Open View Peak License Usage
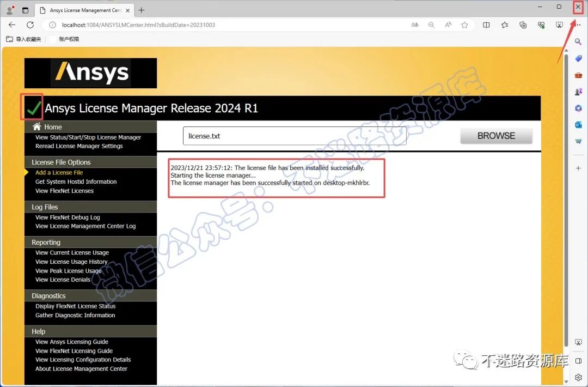588x387 pixels. 68,271
